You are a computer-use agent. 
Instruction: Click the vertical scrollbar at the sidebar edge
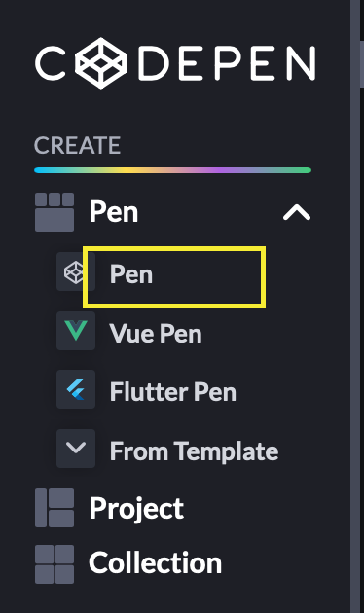pyautogui.click(x=362, y=63)
